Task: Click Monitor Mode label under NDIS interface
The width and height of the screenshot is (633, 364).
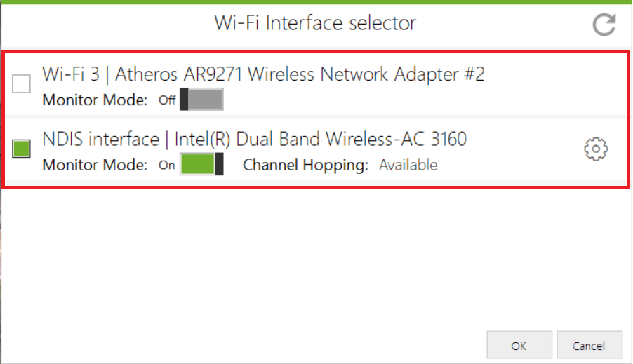Action: point(95,165)
